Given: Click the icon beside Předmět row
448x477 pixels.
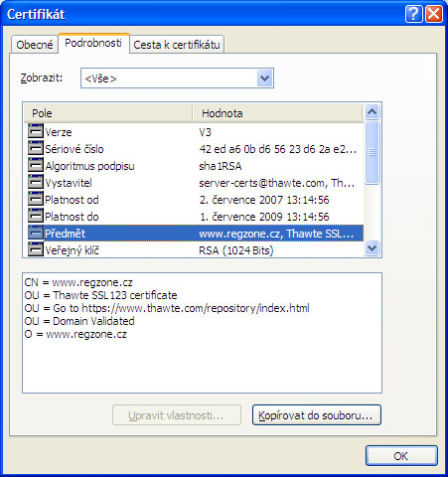Looking at the screenshot, I should 36,233.
